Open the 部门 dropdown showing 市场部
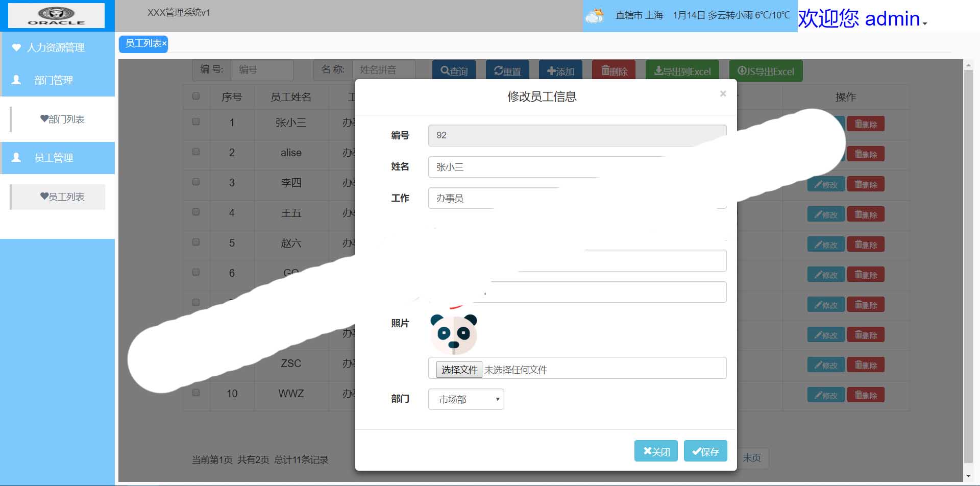 coord(466,399)
